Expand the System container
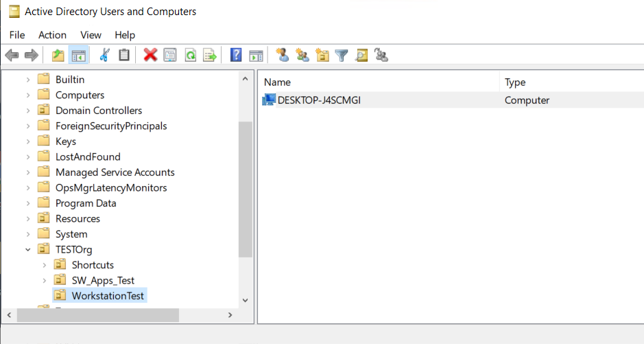Screen dimensions: 644x344 [28, 234]
